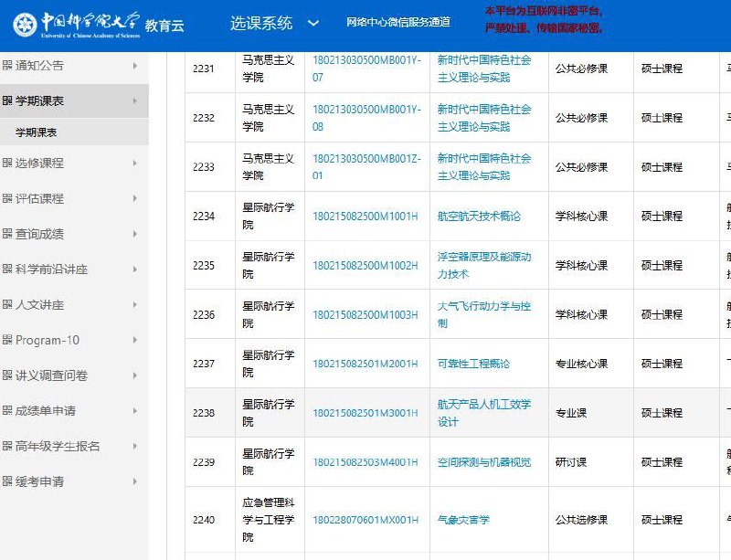Click the grid icon beside Program-10
Viewport: 731px width, 560px height.
point(7,340)
